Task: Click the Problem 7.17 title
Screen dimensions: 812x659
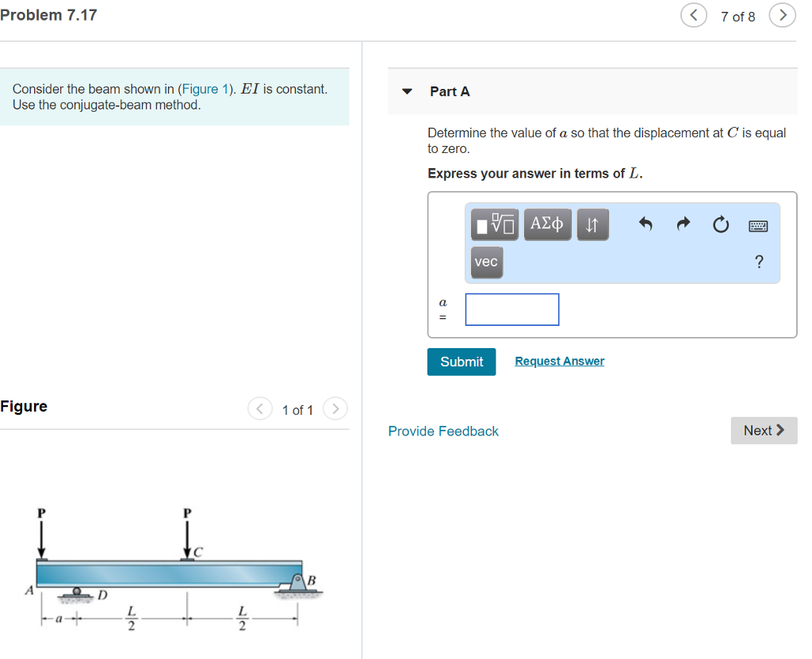Action: (x=48, y=14)
